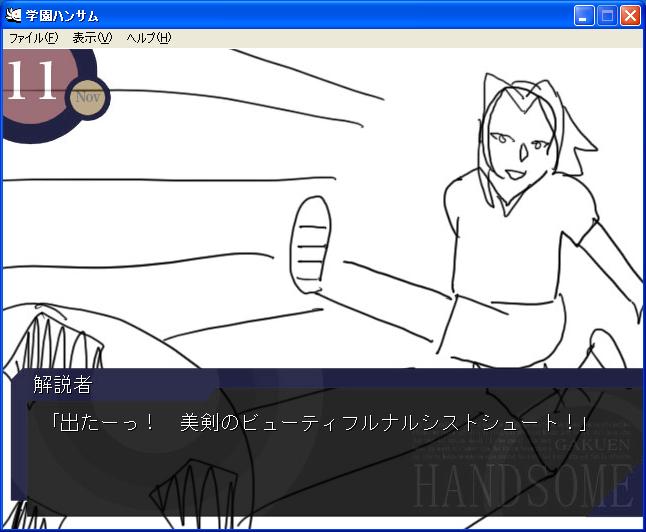Viewport: 646px width, 532px height.
Task: Open the ファイル(F) menu
Action: point(34,38)
